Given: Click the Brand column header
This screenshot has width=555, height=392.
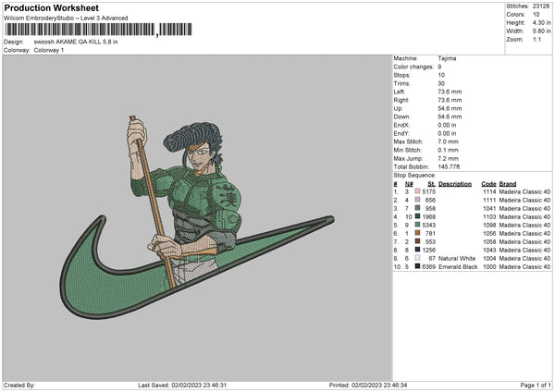Looking at the screenshot, I should pyautogui.click(x=509, y=183).
